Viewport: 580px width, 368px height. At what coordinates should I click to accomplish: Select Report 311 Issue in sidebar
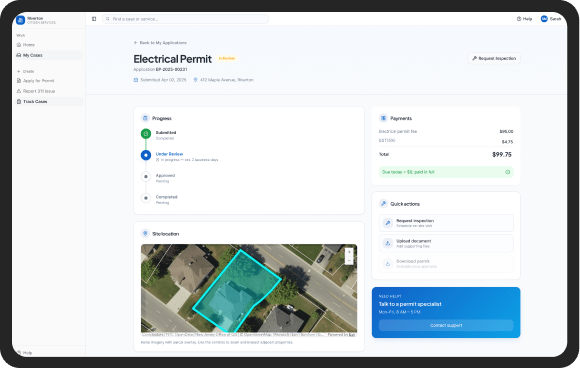tap(48, 91)
